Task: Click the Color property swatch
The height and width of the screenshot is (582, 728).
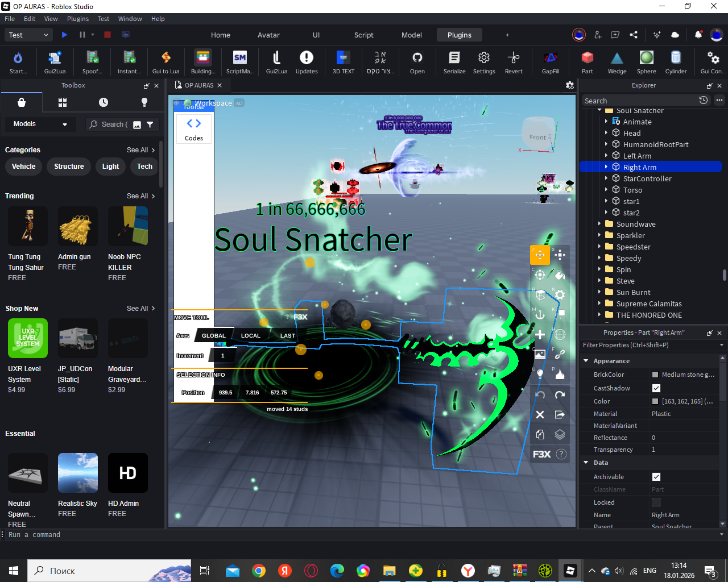Action: (655, 401)
